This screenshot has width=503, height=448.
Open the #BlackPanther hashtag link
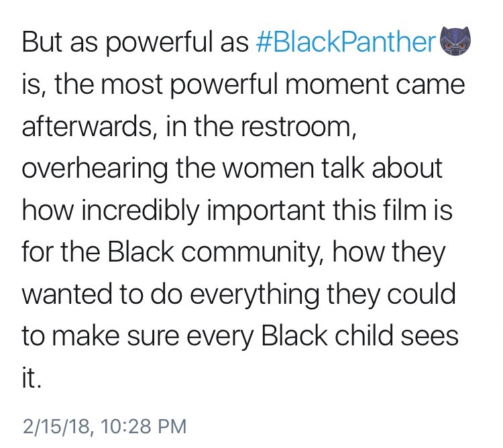coord(346,43)
